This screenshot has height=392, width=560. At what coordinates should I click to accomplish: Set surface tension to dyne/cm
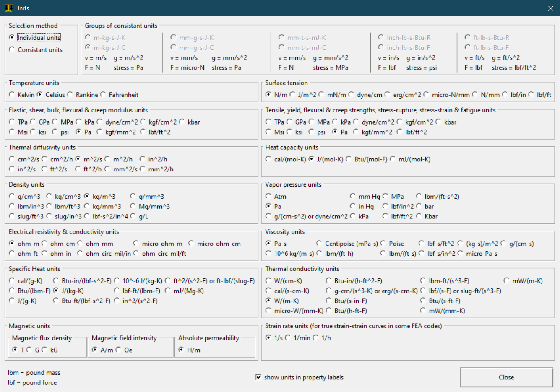[x=352, y=95]
